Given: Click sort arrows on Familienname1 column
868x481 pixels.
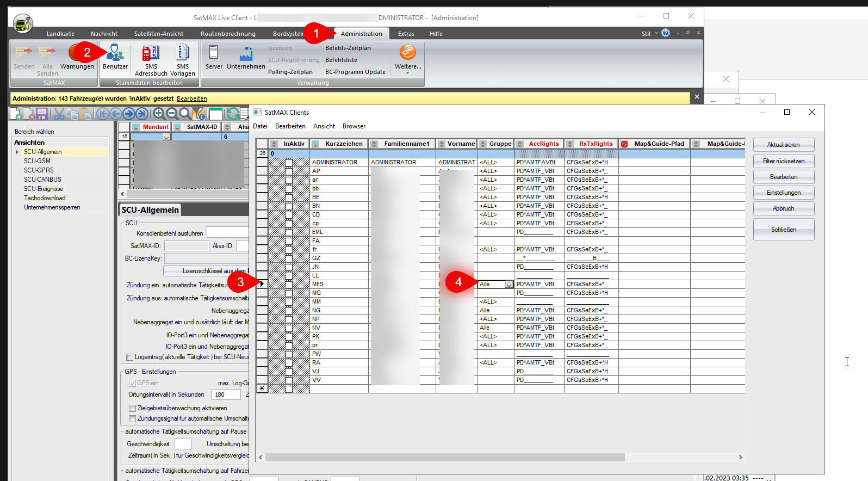Looking at the screenshot, I should (x=374, y=144).
